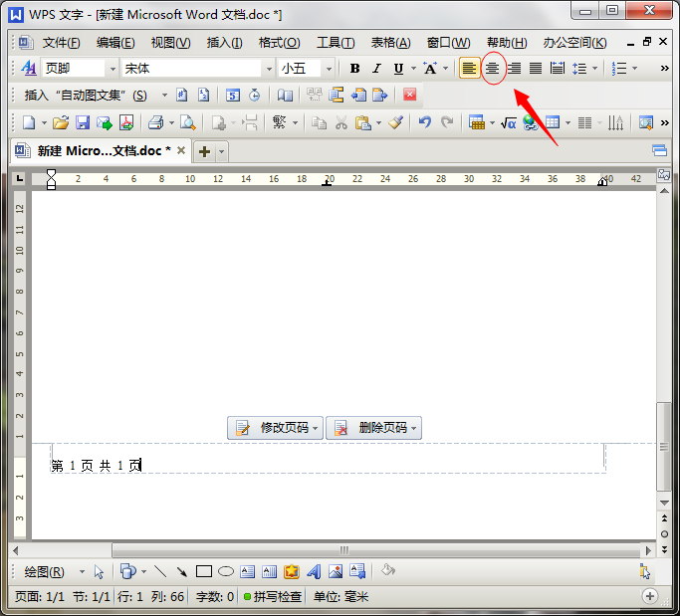Image resolution: width=680 pixels, height=616 pixels.
Task: Click the 修改页码 button
Action: point(275,428)
